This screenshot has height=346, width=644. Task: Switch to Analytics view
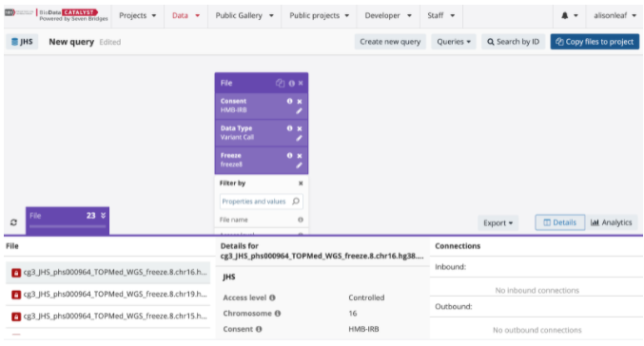(611, 222)
